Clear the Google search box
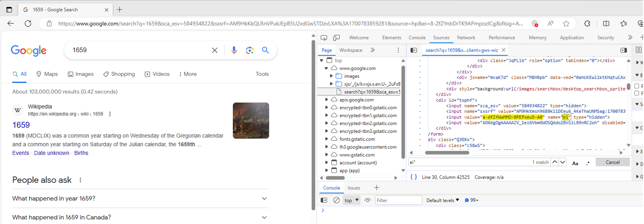The width and height of the screenshot is (644, 224). pyautogui.click(x=215, y=50)
